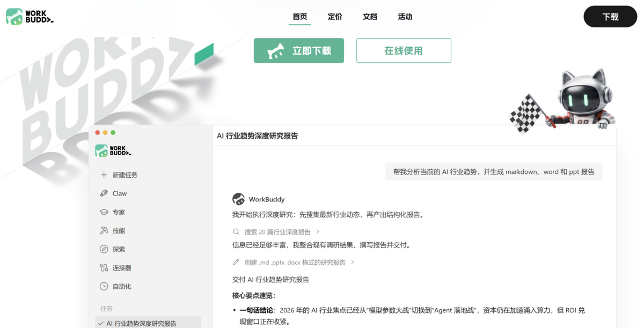
Task: Click the black 下载 button in the header
Action: coord(610,17)
